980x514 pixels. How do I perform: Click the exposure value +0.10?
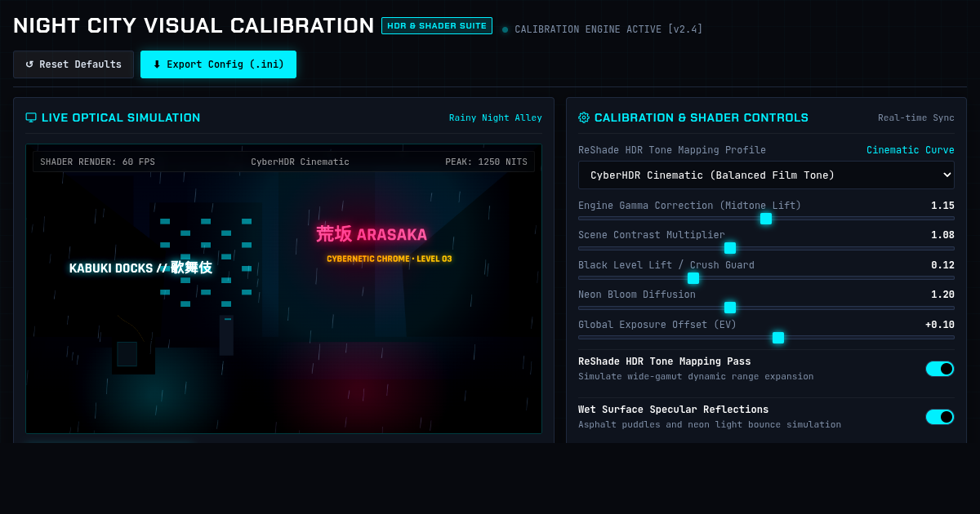click(x=940, y=325)
